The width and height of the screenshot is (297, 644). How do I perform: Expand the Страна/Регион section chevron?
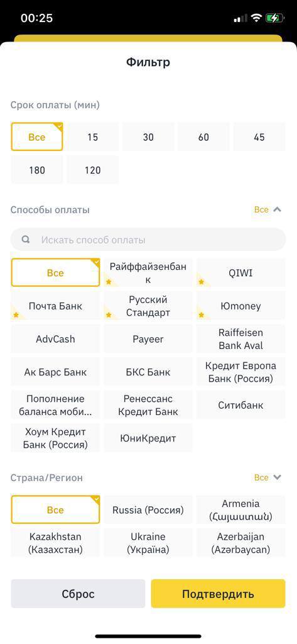coord(278,477)
